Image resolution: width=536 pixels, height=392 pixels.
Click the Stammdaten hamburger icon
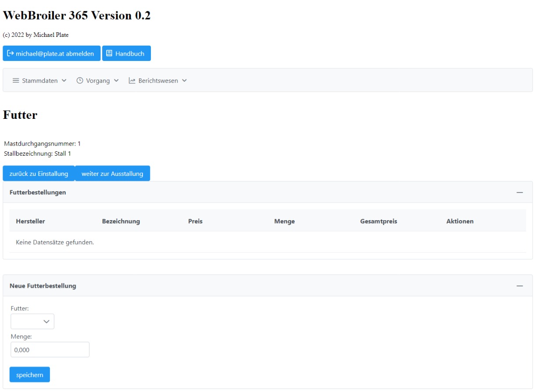click(16, 81)
